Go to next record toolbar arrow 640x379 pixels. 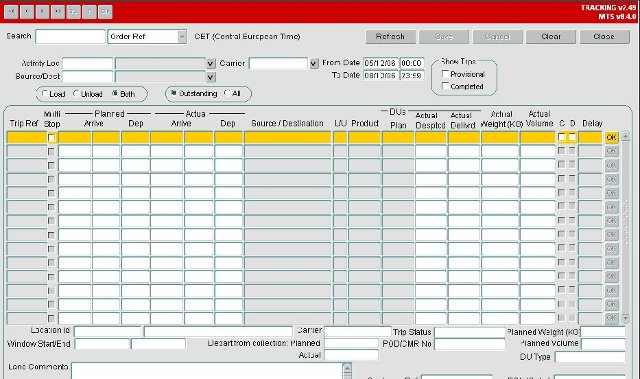tap(42, 12)
